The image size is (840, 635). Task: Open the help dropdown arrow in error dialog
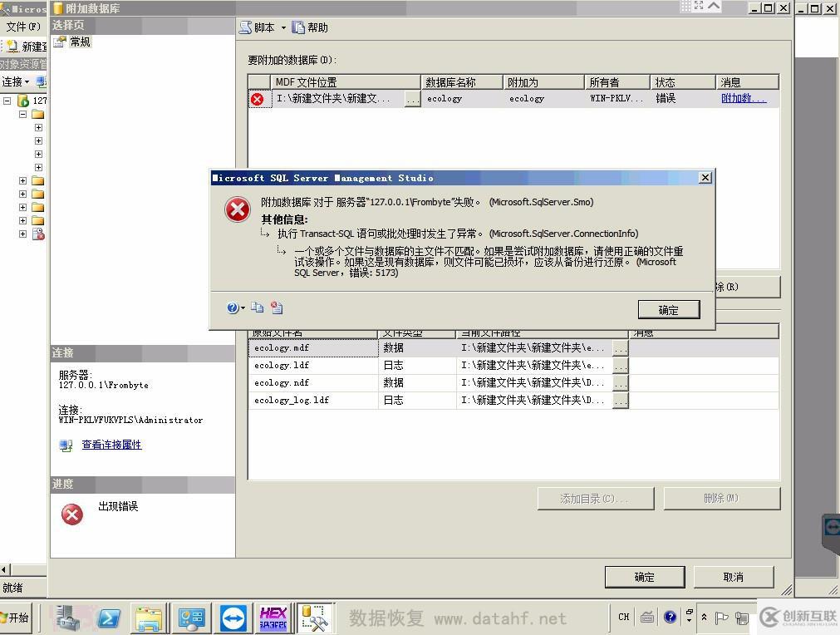coord(243,308)
